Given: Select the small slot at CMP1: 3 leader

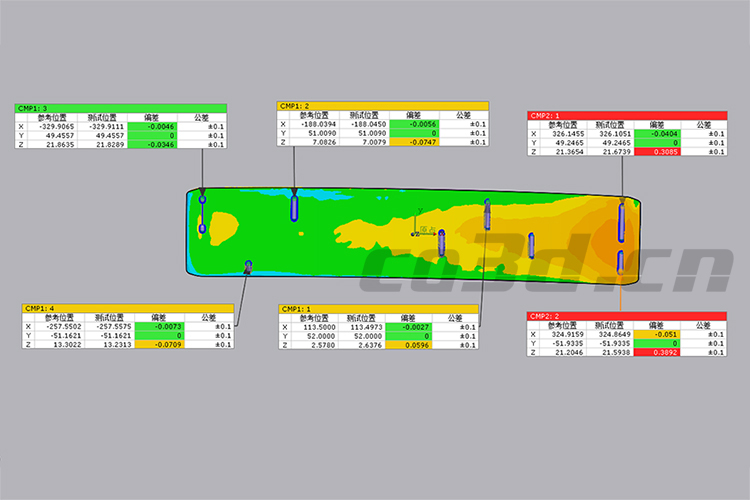Looking at the screenshot, I should coord(203,201).
